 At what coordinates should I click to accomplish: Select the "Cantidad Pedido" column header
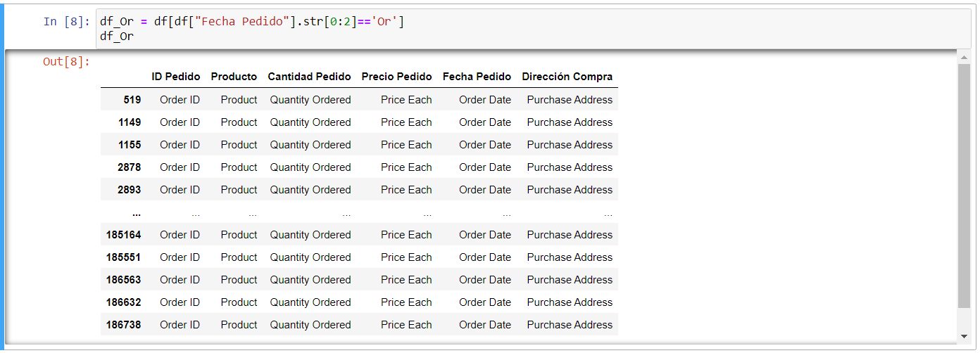(309, 77)
